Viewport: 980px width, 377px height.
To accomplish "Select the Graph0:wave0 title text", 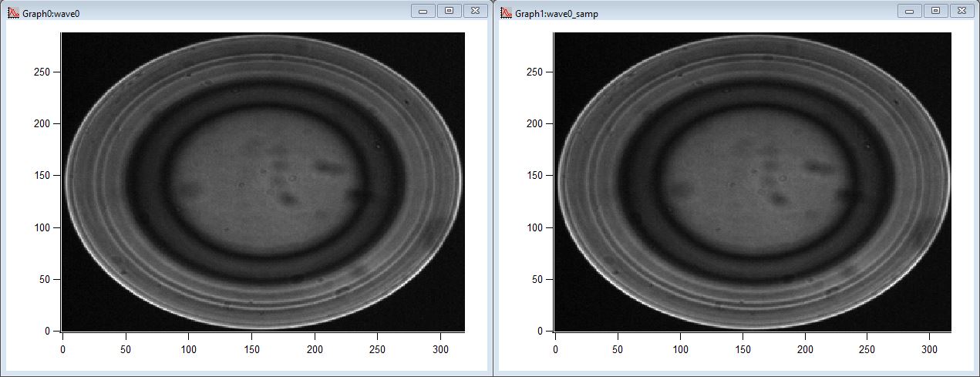I will pyautogui.click(x=52, y=14).
